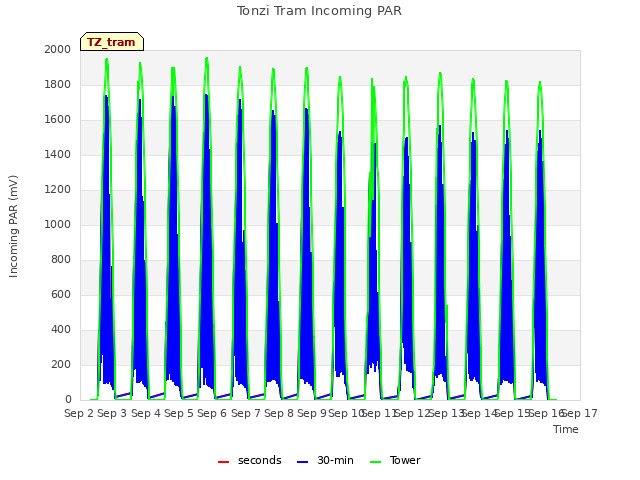Click the 1800 y-axis tick label
Image resolution: width=640 pixels, height=480 pixels.
58,84
